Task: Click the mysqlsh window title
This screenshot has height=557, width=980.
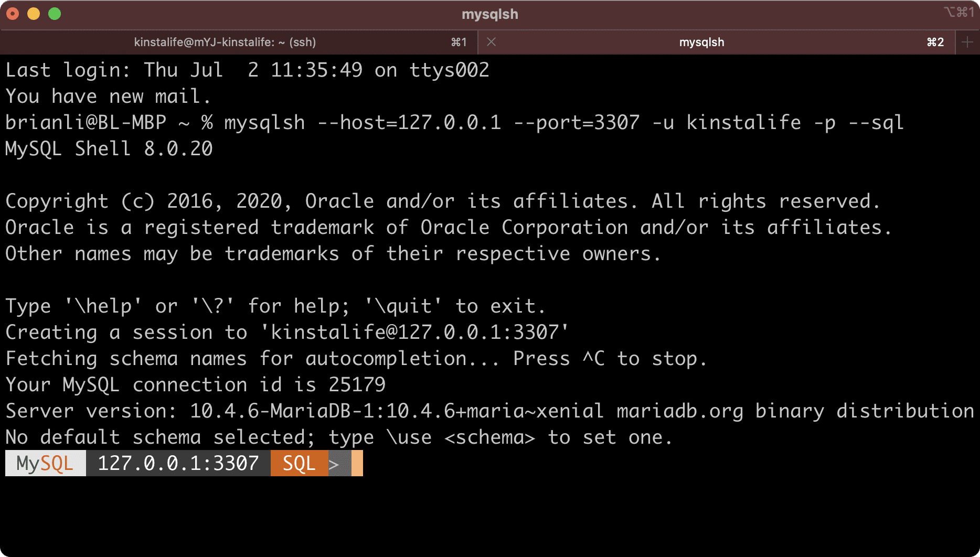Action: point(489,14)
